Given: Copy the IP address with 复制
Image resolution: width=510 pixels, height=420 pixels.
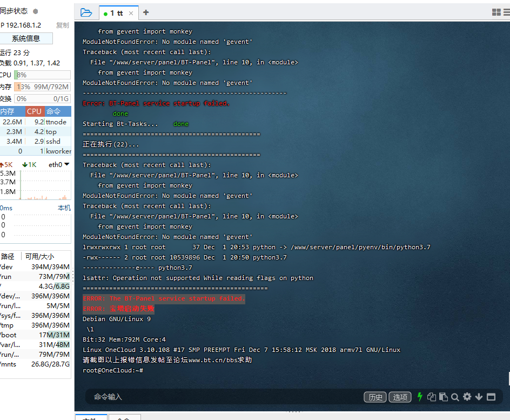Looking at the screenshot, I should point(62,25).
